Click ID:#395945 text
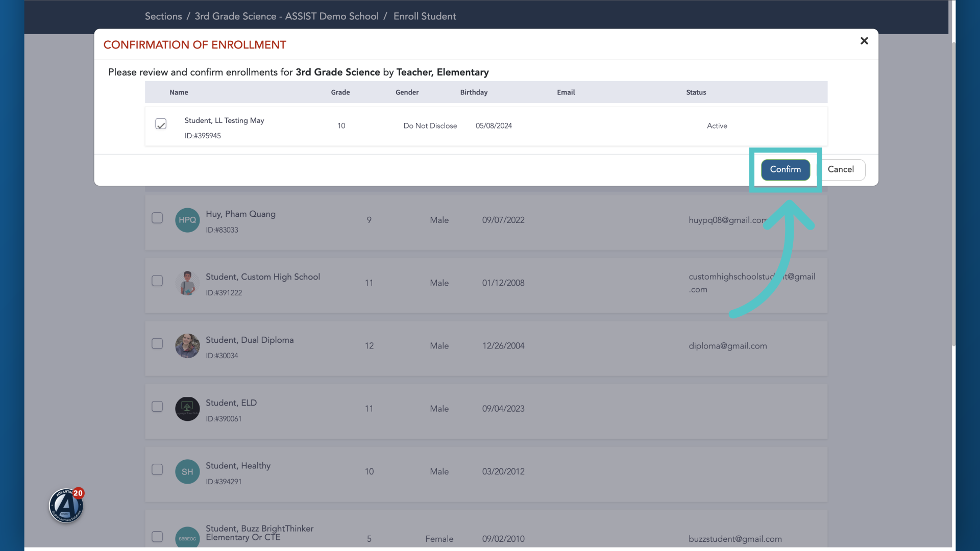Image resolution: width=980 pixels, height=551 pixels. pos(203,136)
